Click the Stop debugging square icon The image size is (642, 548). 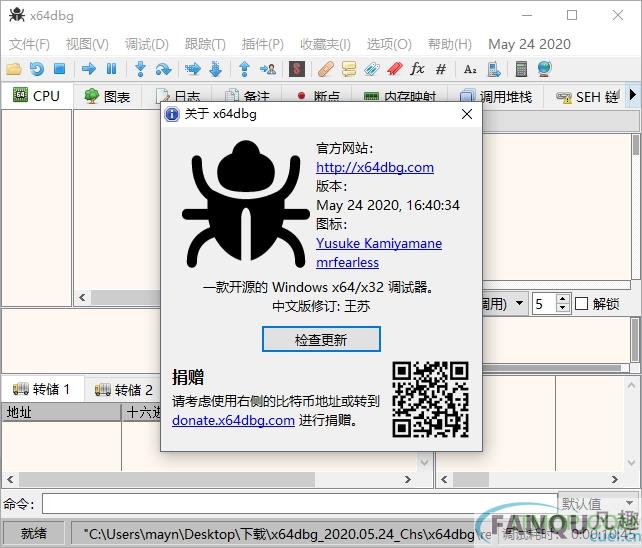(60, 69)
